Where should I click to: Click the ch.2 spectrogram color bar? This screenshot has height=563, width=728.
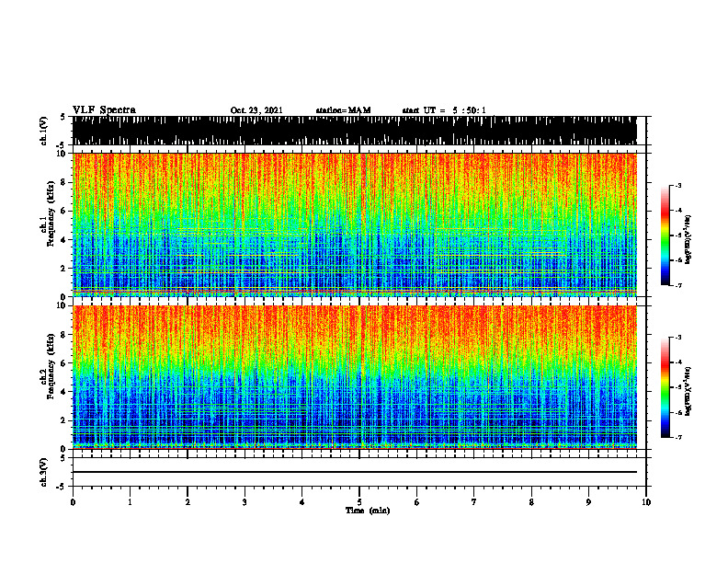[665, 387]
